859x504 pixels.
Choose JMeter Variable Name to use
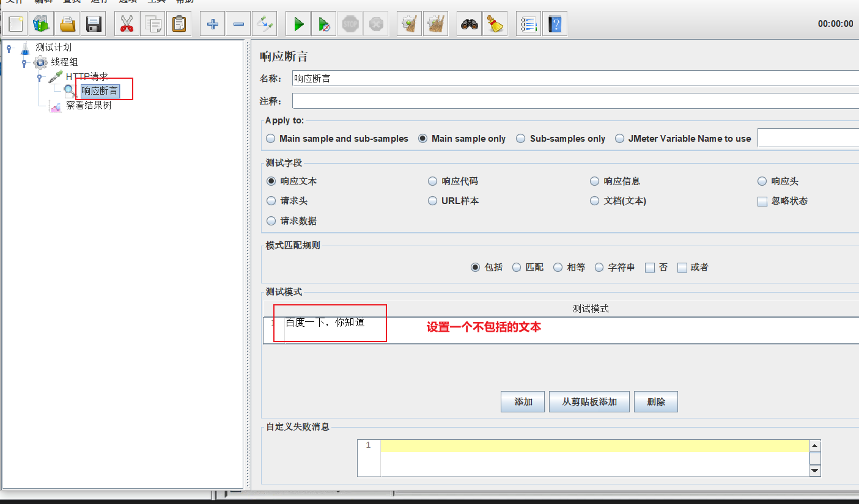(683, 139)
